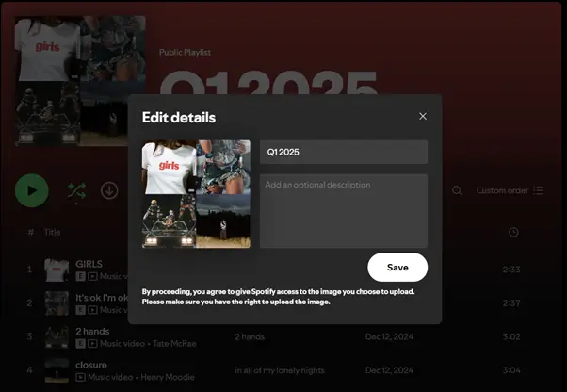567x392 pixels.
Task: Toggle the shuffle icon
Action: tap(76, 190)
